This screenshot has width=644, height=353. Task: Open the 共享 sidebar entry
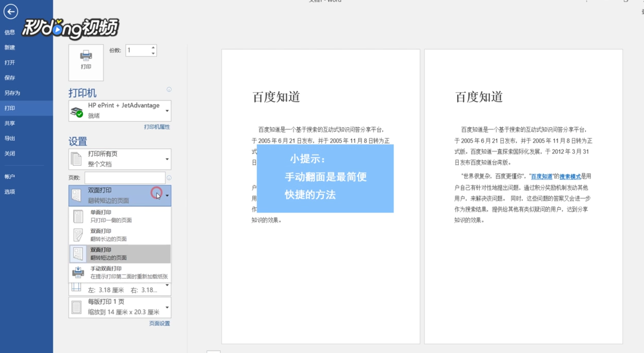[x=10, y=123]
